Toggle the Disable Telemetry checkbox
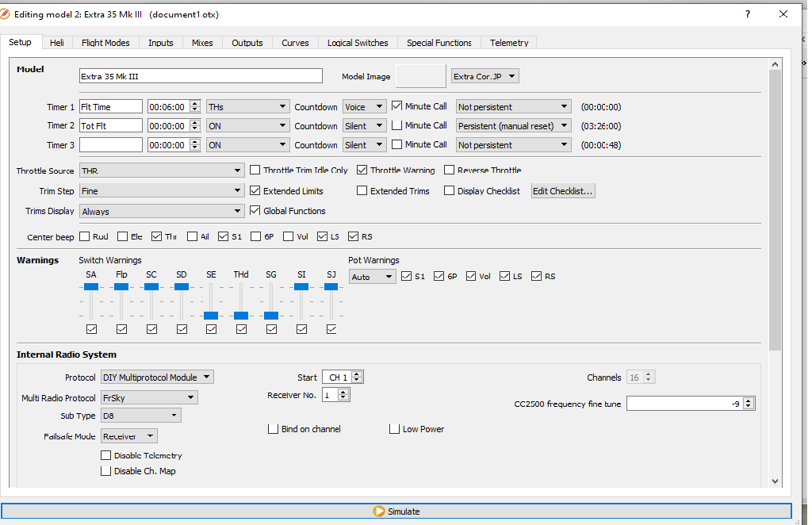This screenshot has height=525, width=812. (x=106, y=455)
